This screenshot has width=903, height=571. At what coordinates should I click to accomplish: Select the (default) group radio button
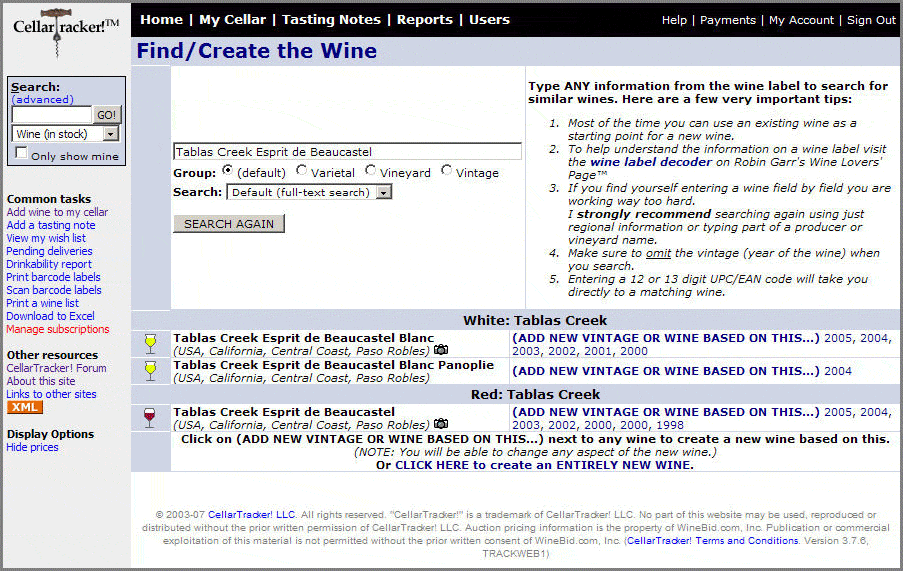(x=228, y=170)
